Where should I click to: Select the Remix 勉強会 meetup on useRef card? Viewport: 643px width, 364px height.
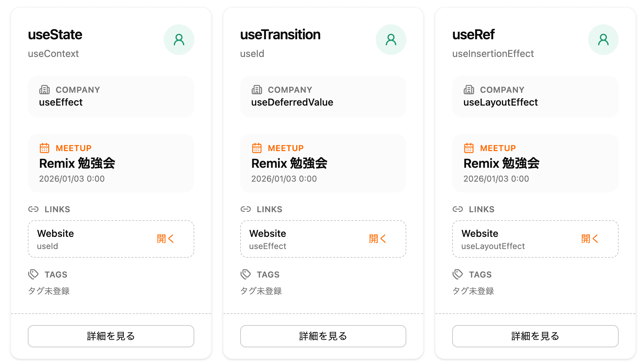click(501, 163)
